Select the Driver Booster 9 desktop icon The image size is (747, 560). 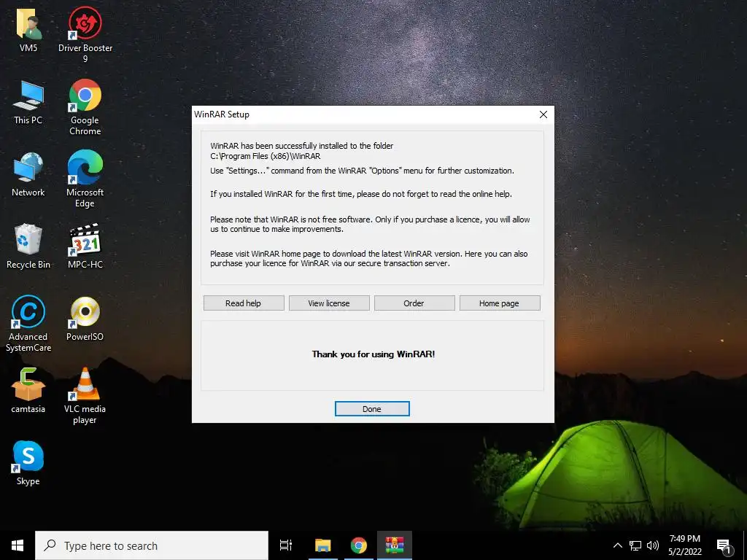pyautogui.click(x=85, y=35)
